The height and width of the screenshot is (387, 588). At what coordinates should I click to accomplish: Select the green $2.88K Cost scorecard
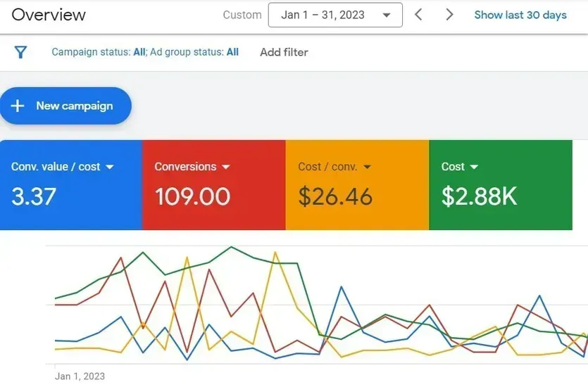coord(501,185)
